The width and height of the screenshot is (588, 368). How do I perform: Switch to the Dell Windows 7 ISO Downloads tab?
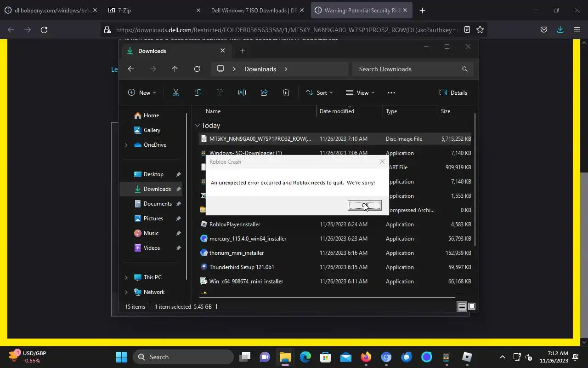click(x=257, y=10)
